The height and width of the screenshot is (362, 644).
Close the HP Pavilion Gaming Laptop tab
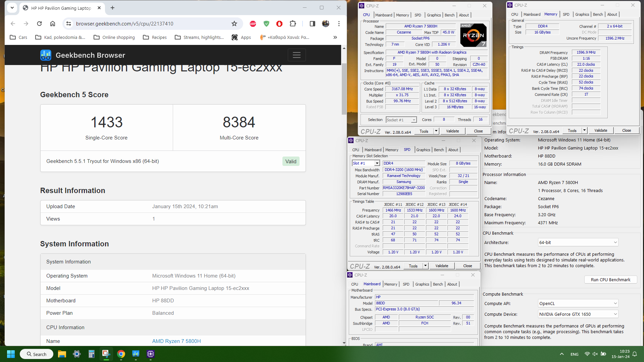coord(99,8)
